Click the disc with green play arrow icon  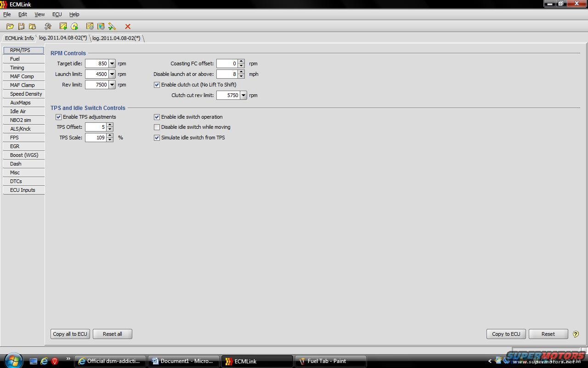[x=74, y=27]
